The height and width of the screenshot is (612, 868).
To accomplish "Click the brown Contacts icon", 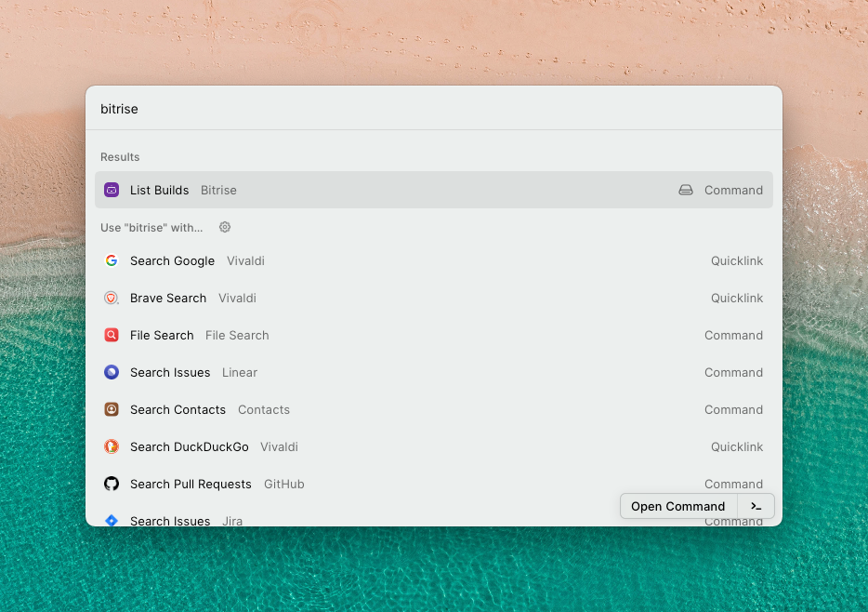I will [x=112, y=409].
